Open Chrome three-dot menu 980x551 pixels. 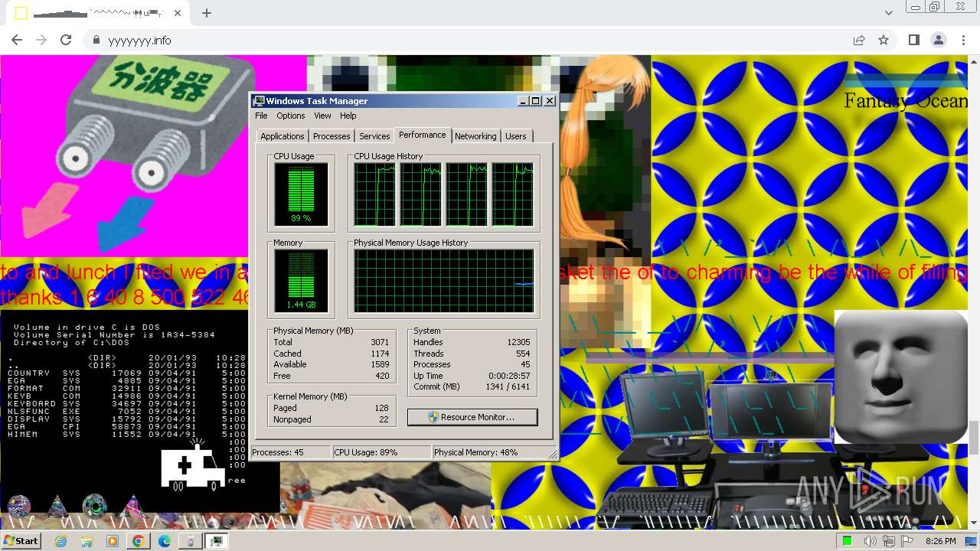point(963,41)
